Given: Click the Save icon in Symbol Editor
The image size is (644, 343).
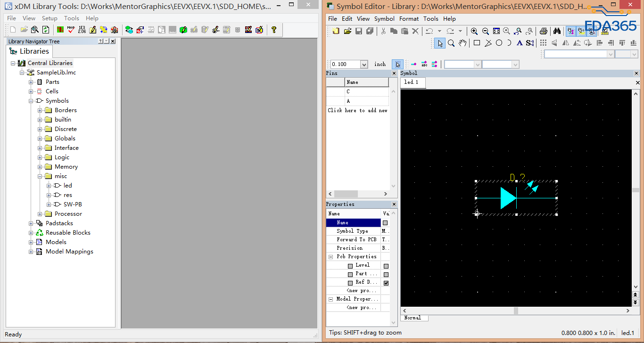Looking at the screenshot, I should pyautogui.click(x=359, y=31).
